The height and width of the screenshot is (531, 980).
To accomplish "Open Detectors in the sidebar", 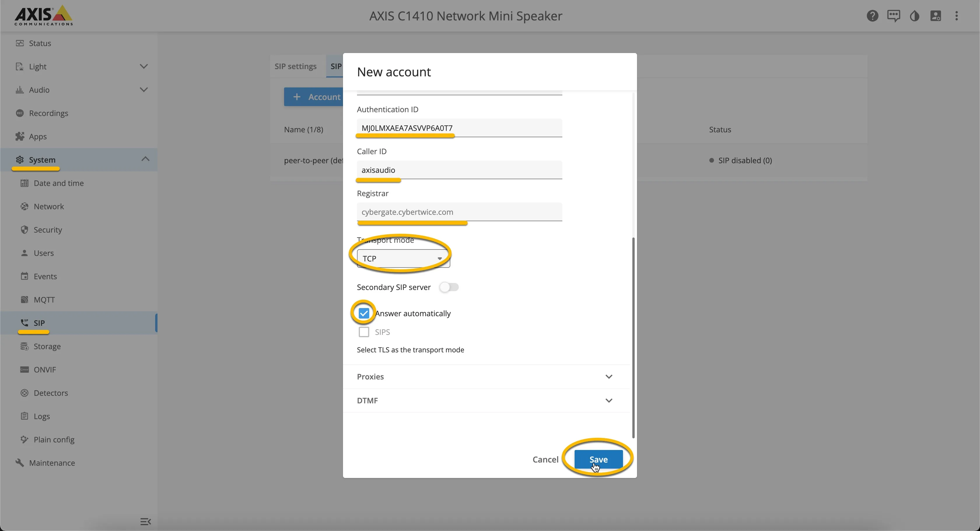I will [x=78, y=393].
